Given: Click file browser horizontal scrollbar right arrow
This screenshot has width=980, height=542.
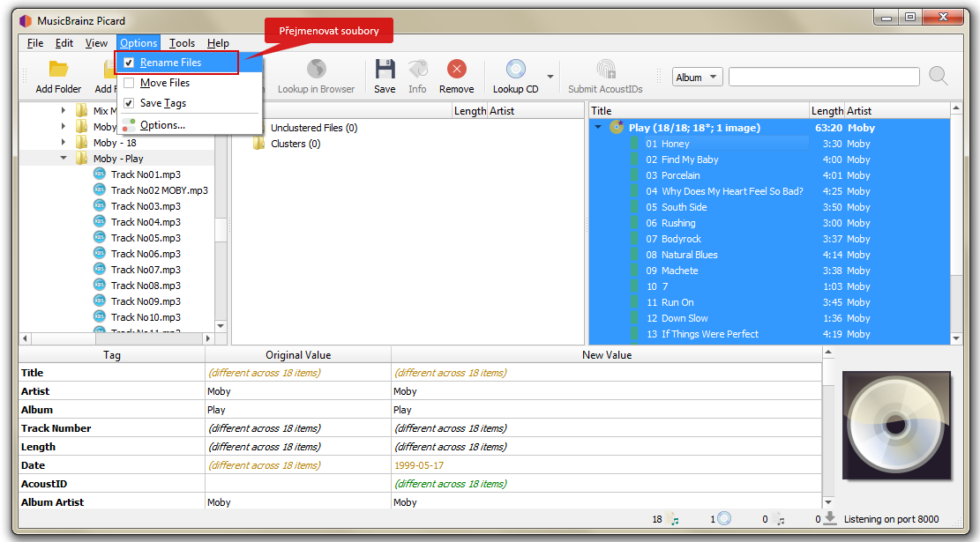Looking at the screenshot, I should click(x=208, y=338).
